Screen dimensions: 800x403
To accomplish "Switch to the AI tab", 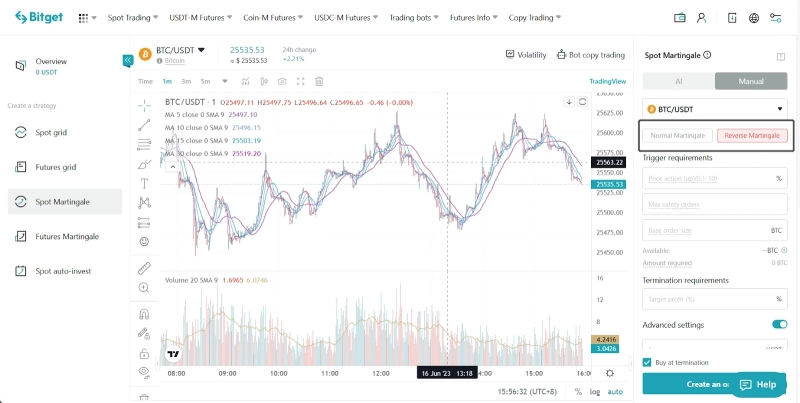I will (x=679, y=81).
